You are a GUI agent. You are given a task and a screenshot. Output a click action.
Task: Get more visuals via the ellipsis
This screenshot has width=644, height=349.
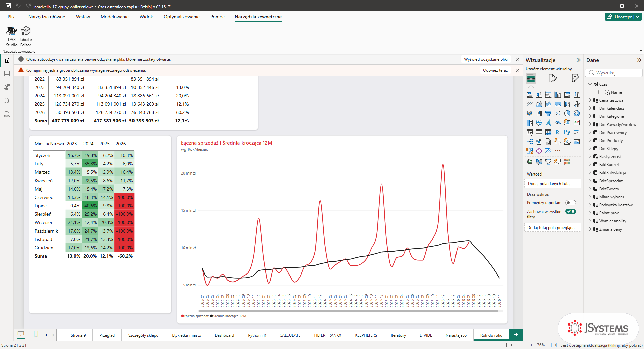coord(558,151)
